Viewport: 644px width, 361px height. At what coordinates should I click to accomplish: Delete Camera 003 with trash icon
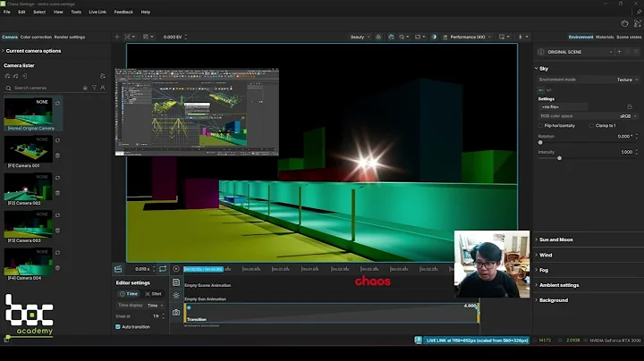[x=57, y=231]
